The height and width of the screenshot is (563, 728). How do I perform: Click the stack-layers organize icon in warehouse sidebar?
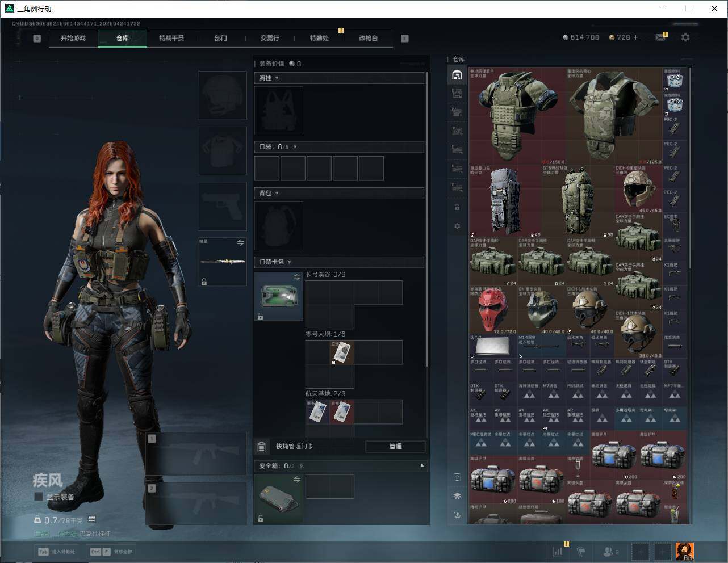click(457, 495)
